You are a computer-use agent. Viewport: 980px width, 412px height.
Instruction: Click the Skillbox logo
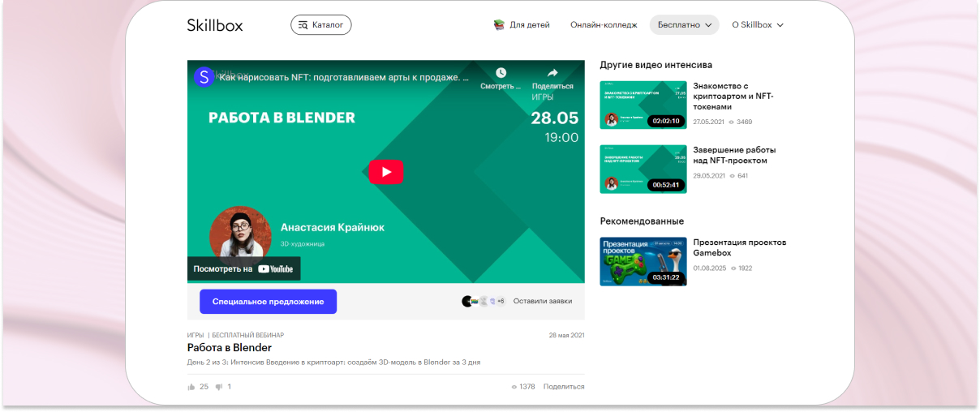214,25
